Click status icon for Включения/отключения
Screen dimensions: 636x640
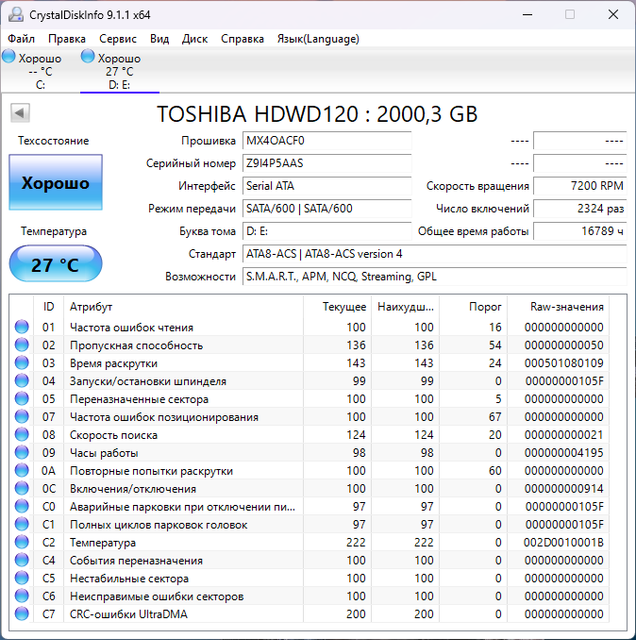click(22, 489)
